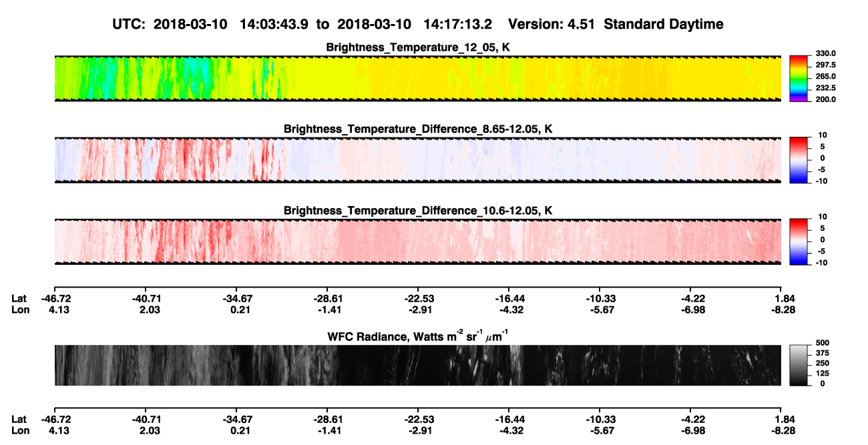This screenshot has height=445, width=868.
Task: Click the -5 label on the 10.6-12.05 colorbar
Action: coord(822,252)
